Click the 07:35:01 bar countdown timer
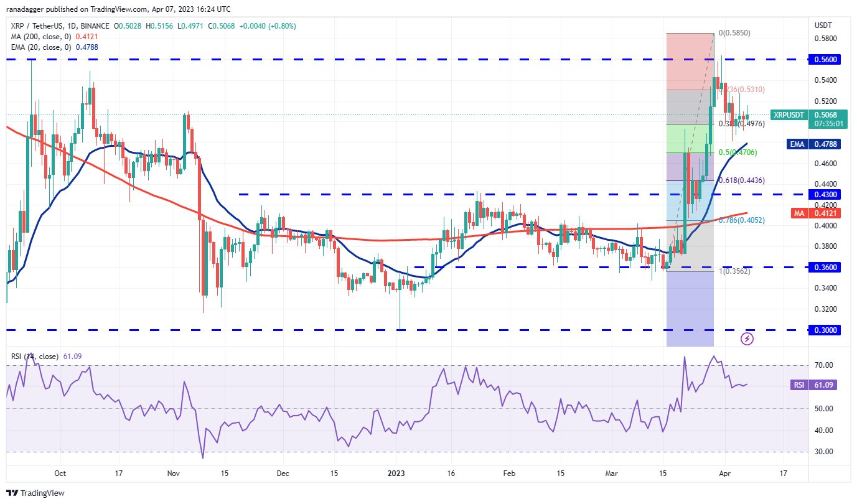Image resolution: width=857 pixels, height=504 pixels. coord(828,124)
